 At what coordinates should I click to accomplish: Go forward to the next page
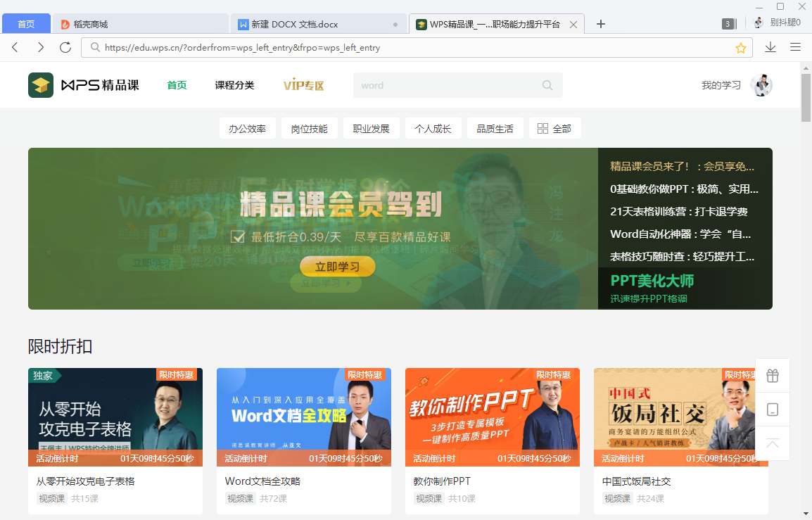(40, 47)
